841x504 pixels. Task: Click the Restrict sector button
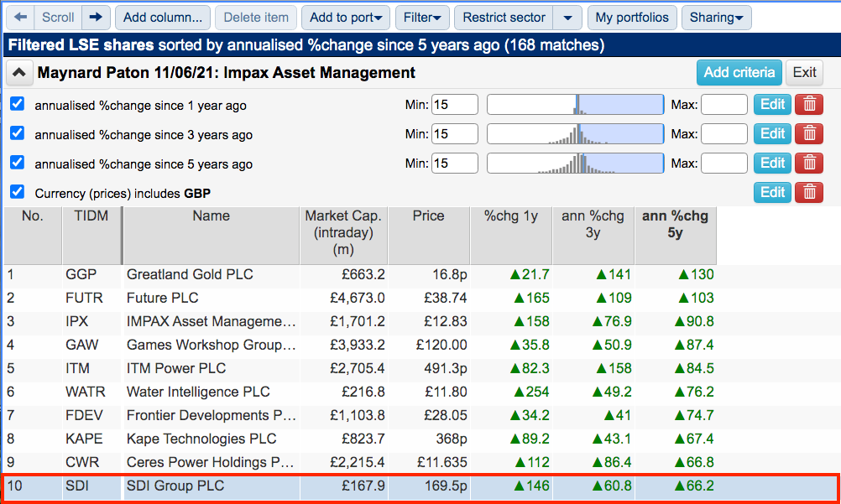[504, 18]
